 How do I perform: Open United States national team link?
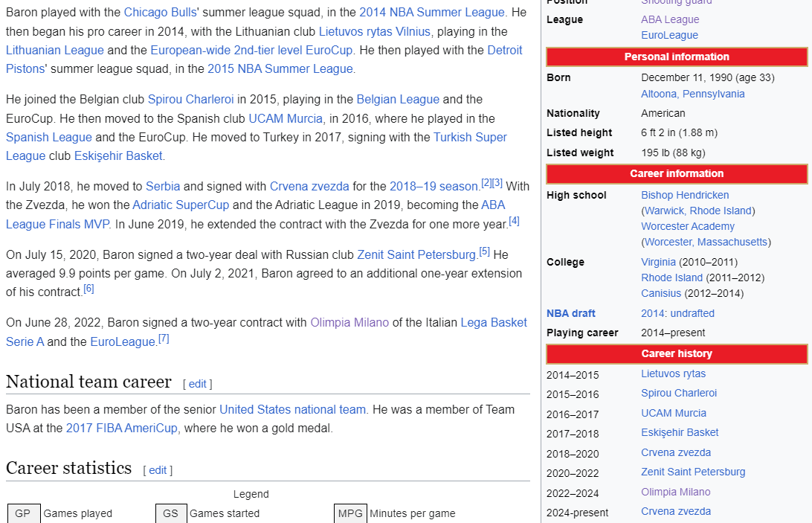click(292, 409)
